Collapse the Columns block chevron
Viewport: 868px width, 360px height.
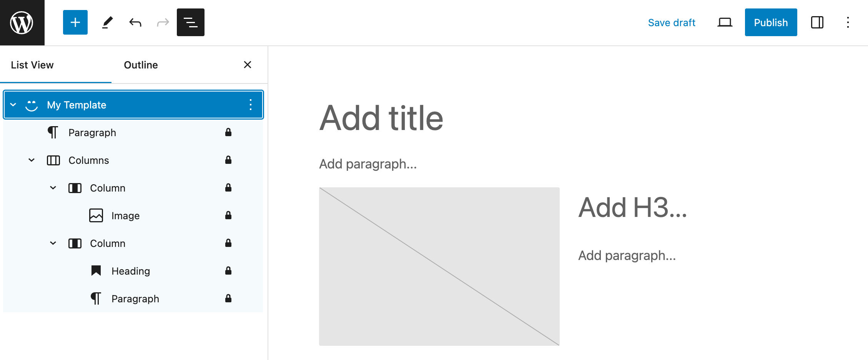pyautogui.click(x=32, y=160)
